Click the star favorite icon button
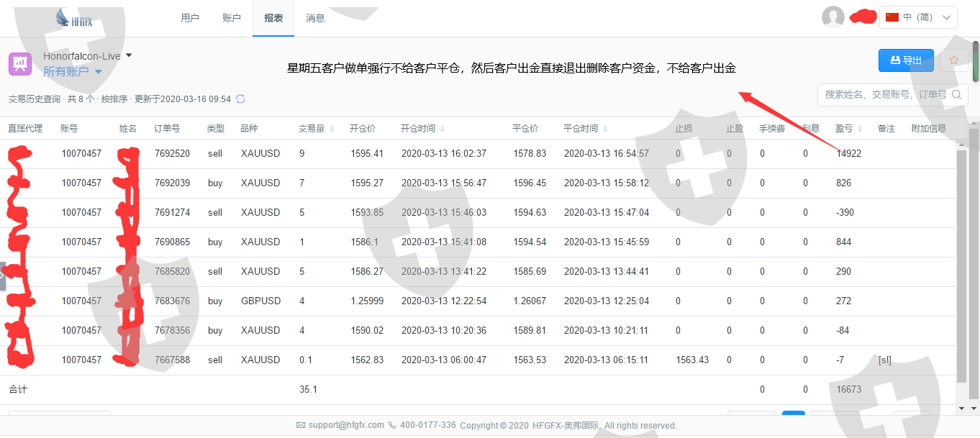The width and height of the screenshot is (980, 438). click(x=954, y=60)
